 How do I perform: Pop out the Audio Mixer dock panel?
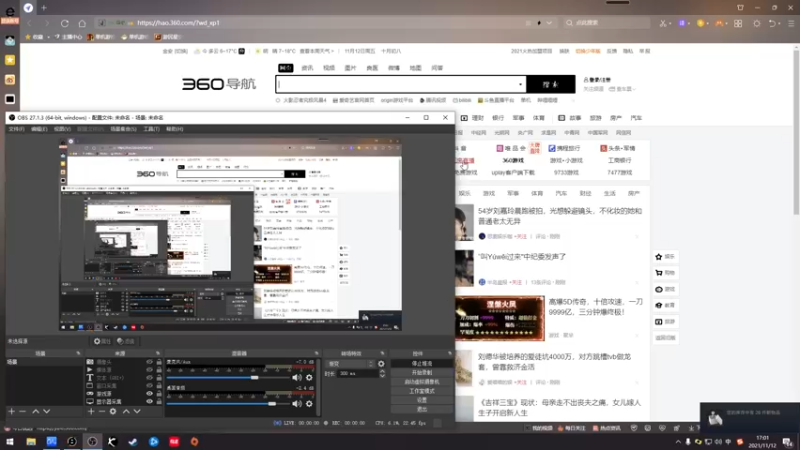(x=316, y=353)
